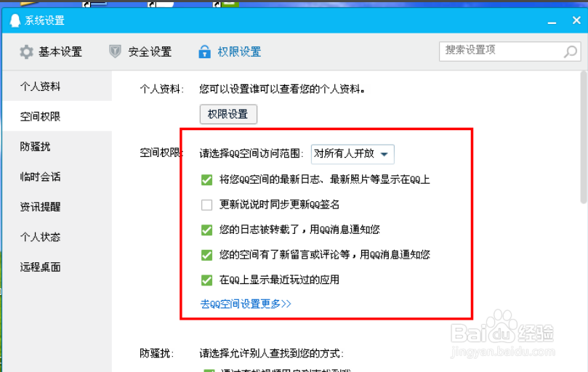
Task: Click the QQ penguin icon in title bar
Action: (15, 20)
